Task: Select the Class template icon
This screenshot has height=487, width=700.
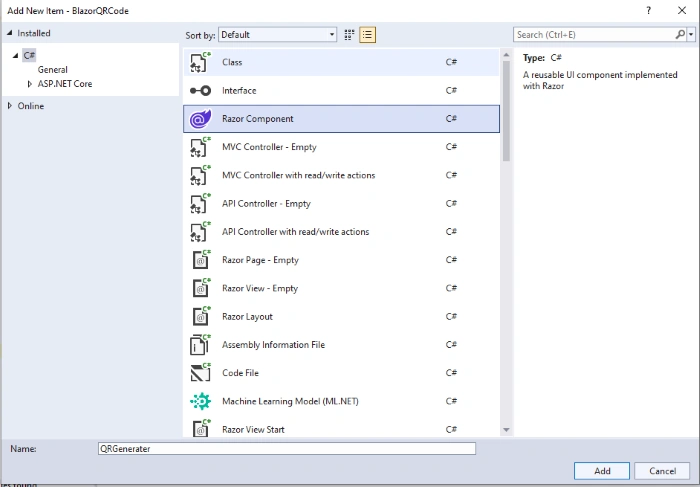Action: [200, 62]
